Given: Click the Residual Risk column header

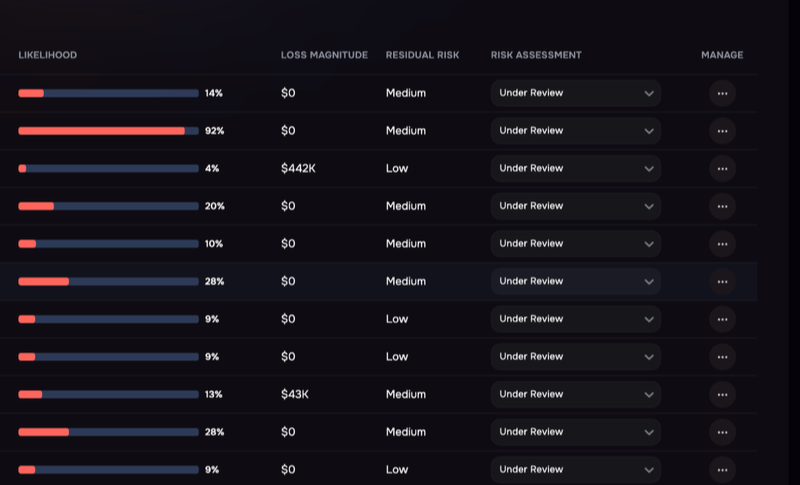Looking at the screenshot, I should pyautogui.click(x=422, y=55).
